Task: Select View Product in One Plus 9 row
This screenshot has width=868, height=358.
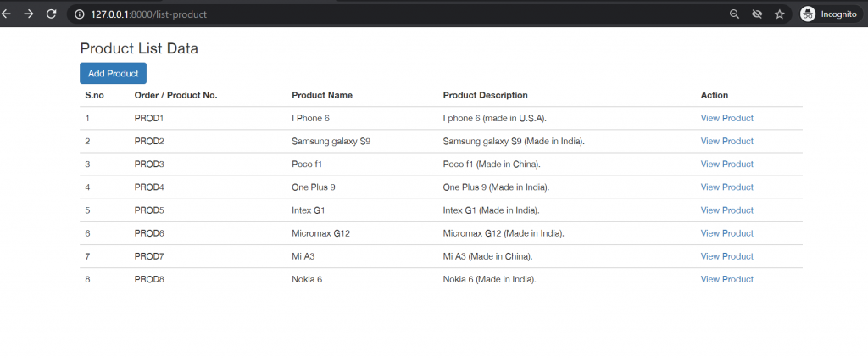Action: coord(726,187)
